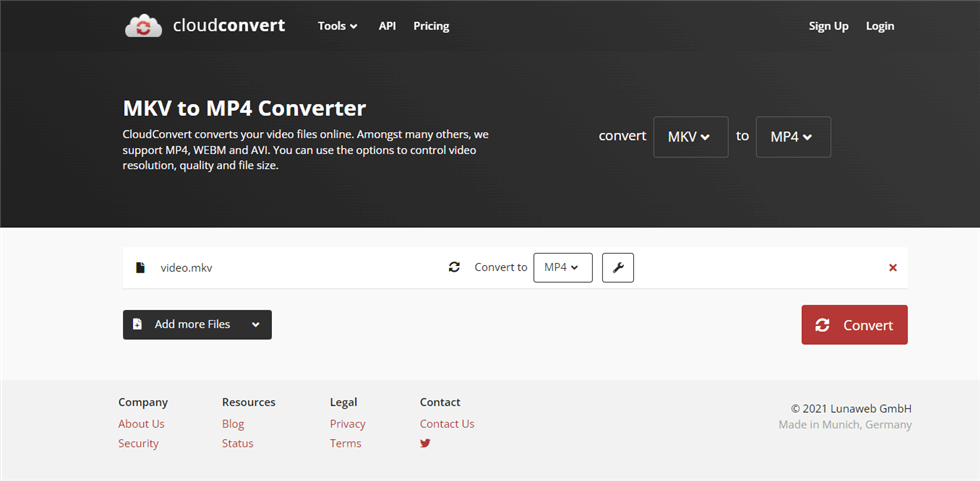Image resolution: width=980 pixels, height=481 pixels.
Task: Click the file icon beside video.mkv
Action: [x=141, y=267]
